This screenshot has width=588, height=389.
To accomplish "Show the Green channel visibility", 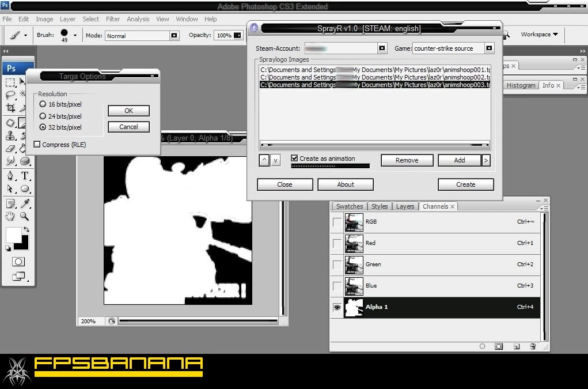I will point(337,265).
